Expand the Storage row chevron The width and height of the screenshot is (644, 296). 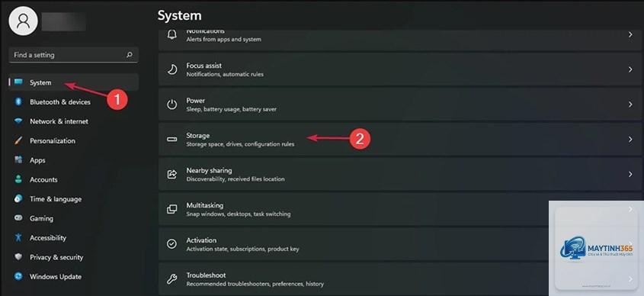pos(630,140)
